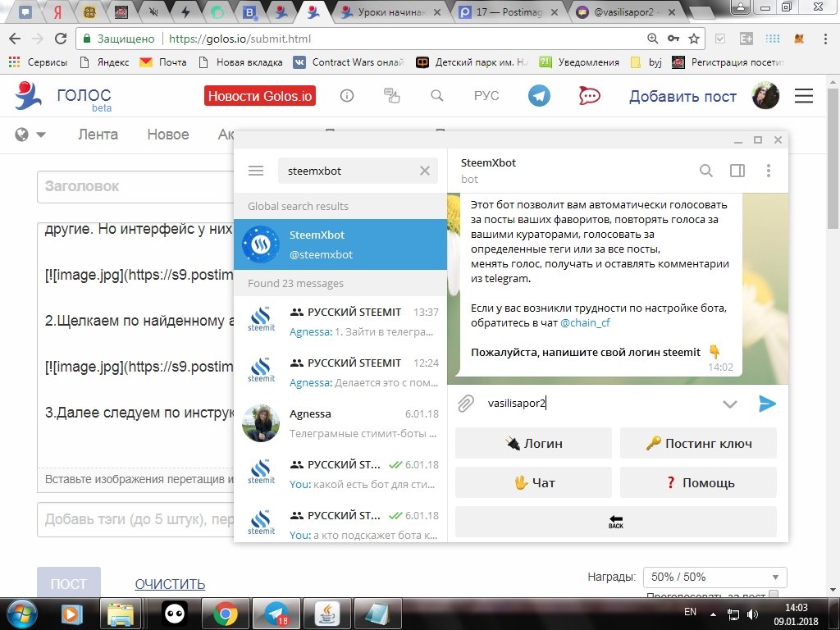840x630 pixels.
Task: Open Telegram from the taskbar
Action: click(x=276, y=614)
